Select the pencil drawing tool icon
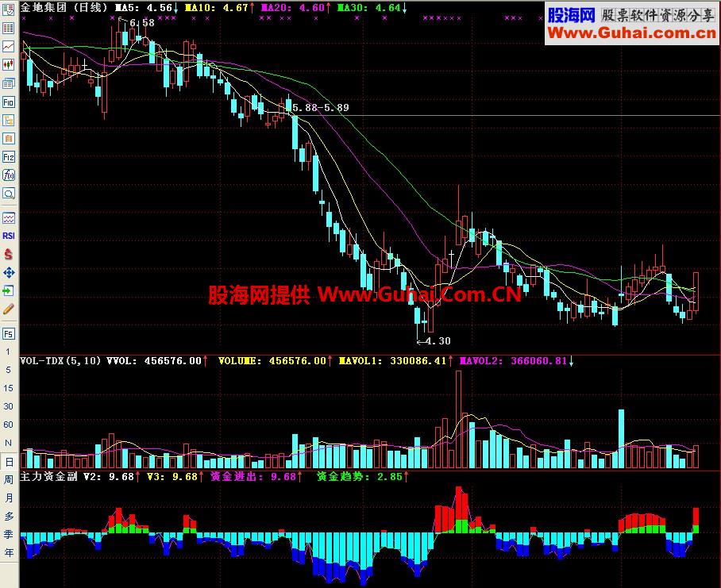The width and height of the screenshot is (721, 588). click(x=8, y=309)
